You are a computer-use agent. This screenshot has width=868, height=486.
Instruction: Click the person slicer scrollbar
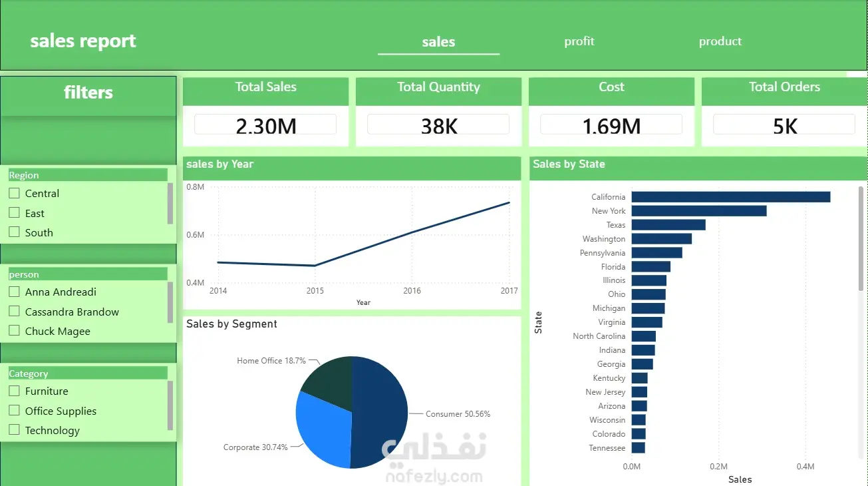point(170,302)
